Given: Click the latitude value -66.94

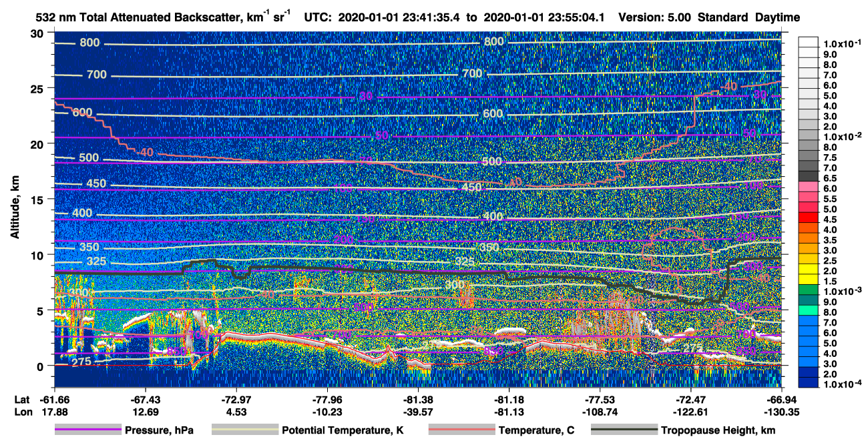Looking at the screenshot, I should tap(781, 399).
